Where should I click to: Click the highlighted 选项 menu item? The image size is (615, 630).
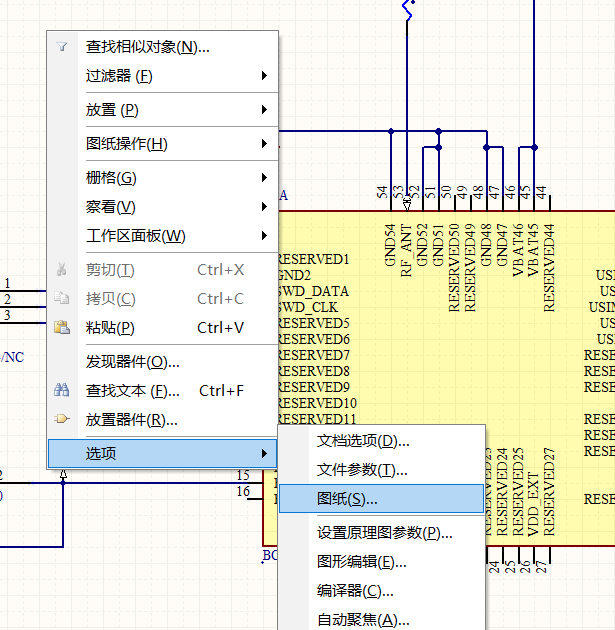(162, 454)
